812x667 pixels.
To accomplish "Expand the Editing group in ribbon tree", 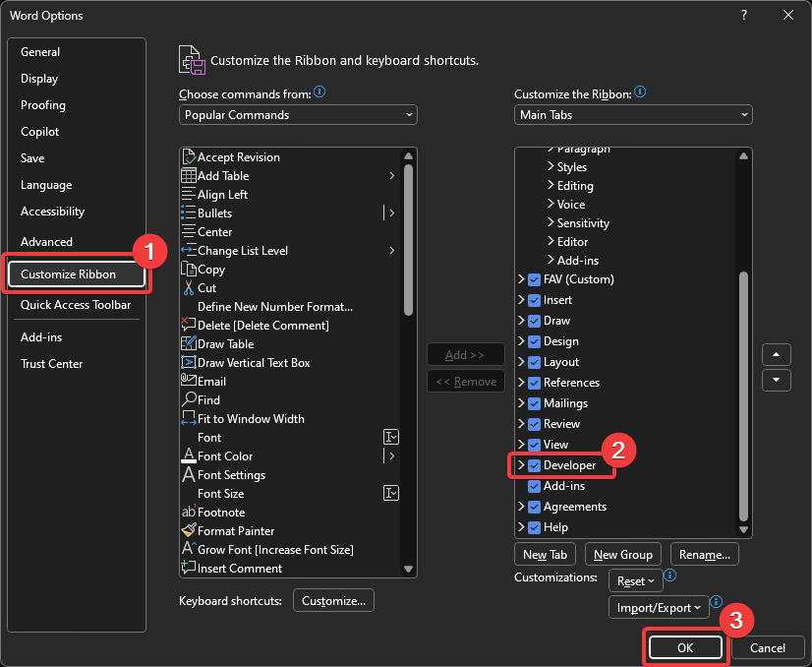I will (551, 185).
